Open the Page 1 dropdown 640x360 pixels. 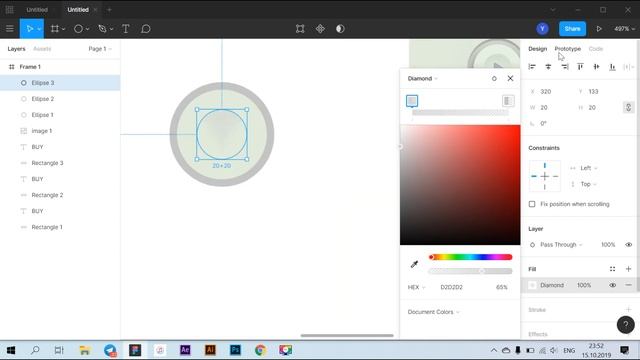(x=100, y=49)
